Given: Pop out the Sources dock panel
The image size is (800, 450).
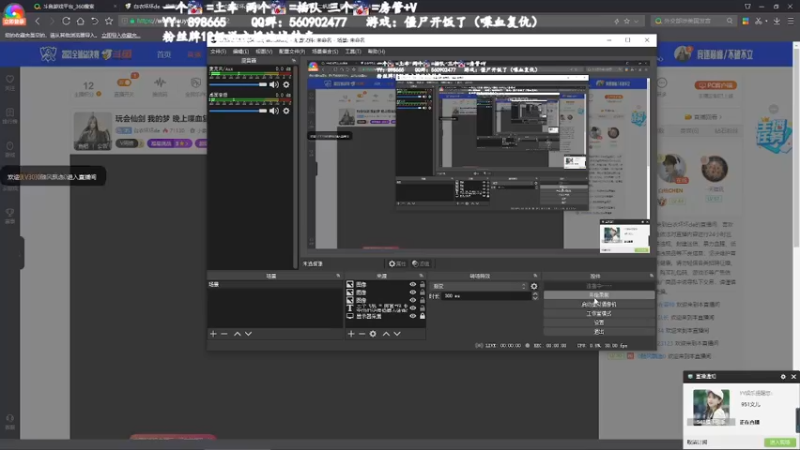Looking at the screenshot, I should point(421,276).
